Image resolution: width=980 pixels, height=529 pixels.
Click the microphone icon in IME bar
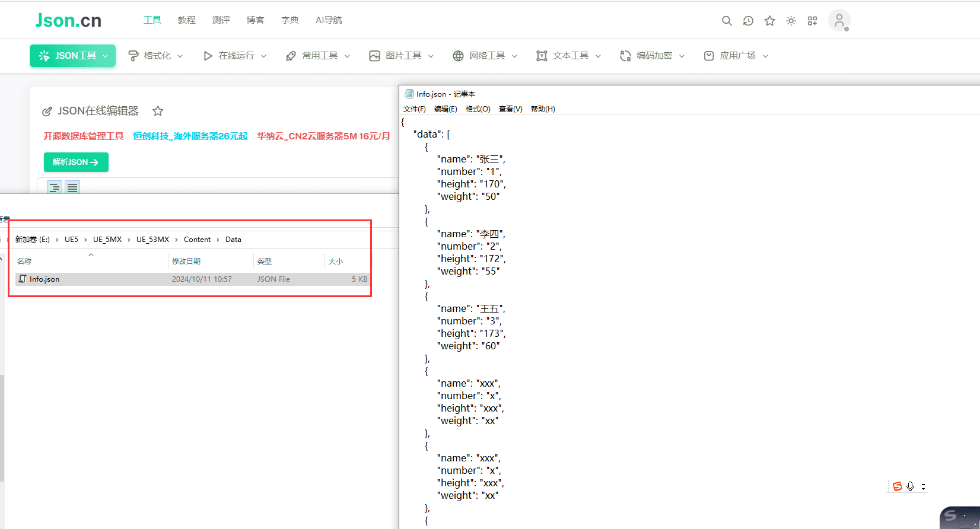(911, 487)
